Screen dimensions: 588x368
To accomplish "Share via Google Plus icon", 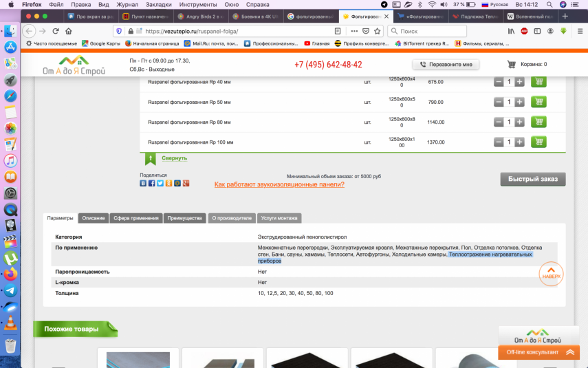I will (186, 183).
